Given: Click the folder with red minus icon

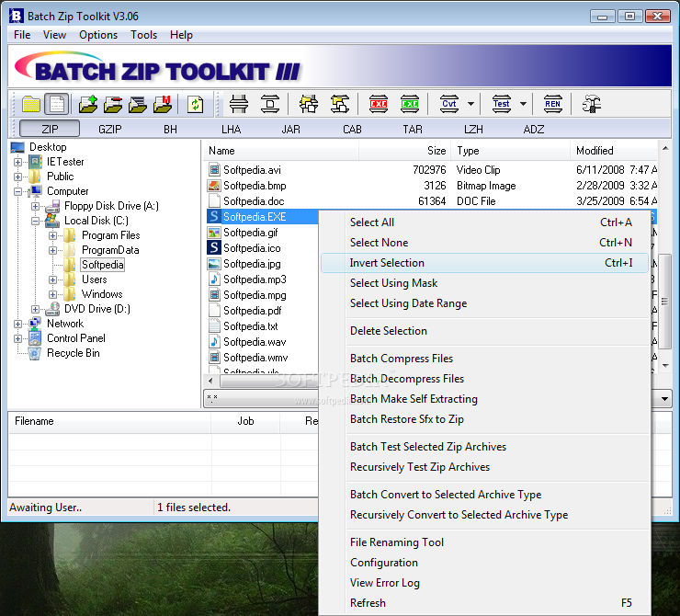Looking at the screenshot, I should click(113, 104).
